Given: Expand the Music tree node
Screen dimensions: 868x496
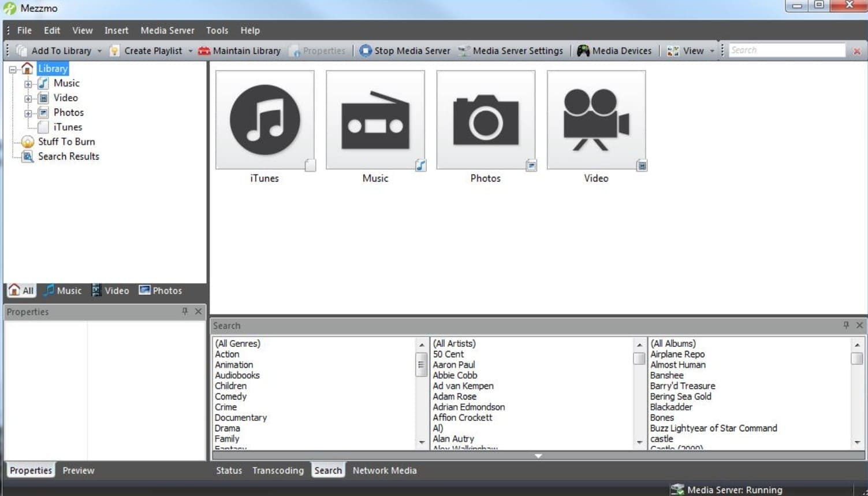Looking at the screenshot, I should [x=28, y=84].
